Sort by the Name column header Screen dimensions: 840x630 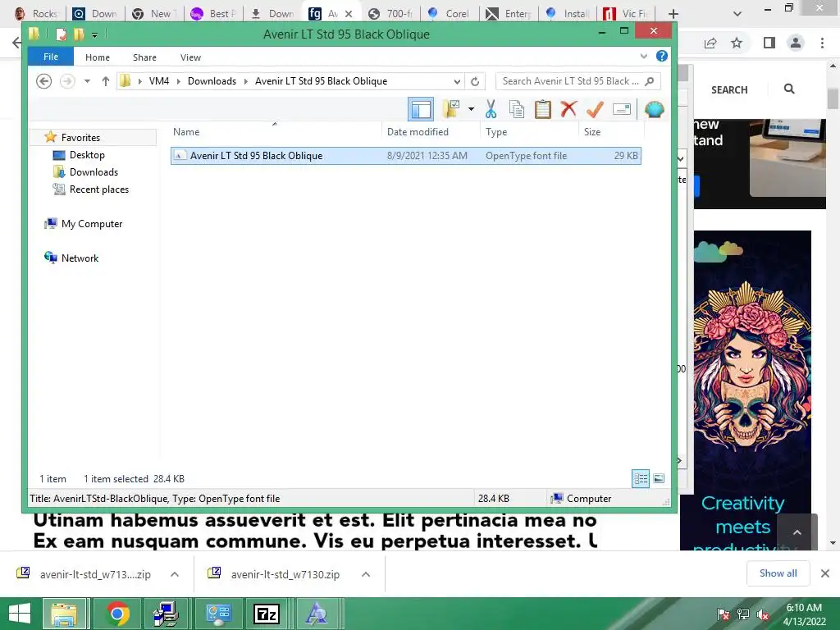(186, 132)
